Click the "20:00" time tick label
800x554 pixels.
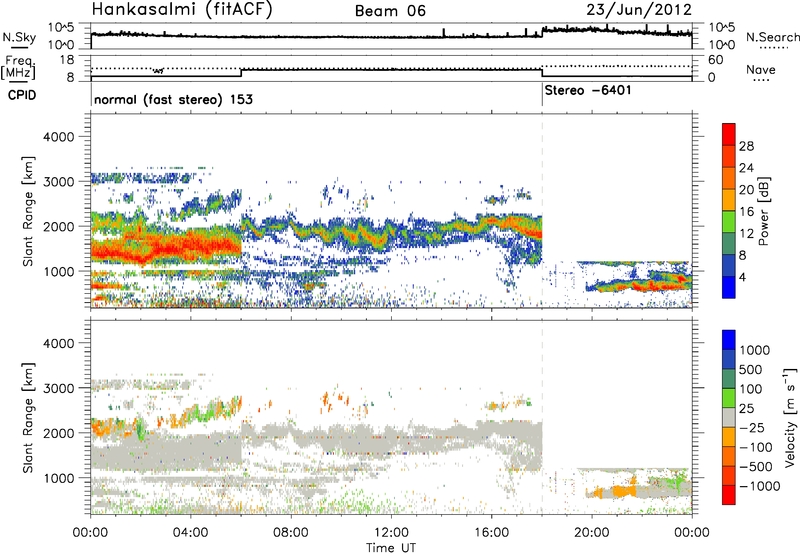tap(592, 533)
